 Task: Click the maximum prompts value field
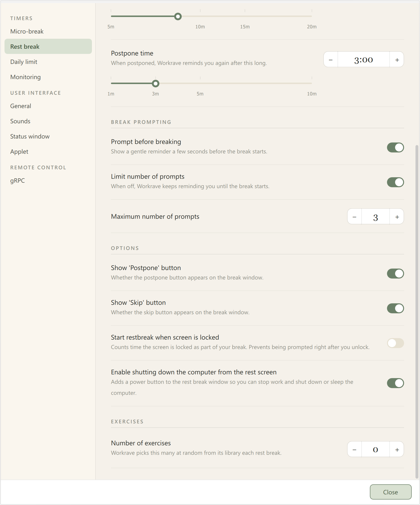(375, 217)
